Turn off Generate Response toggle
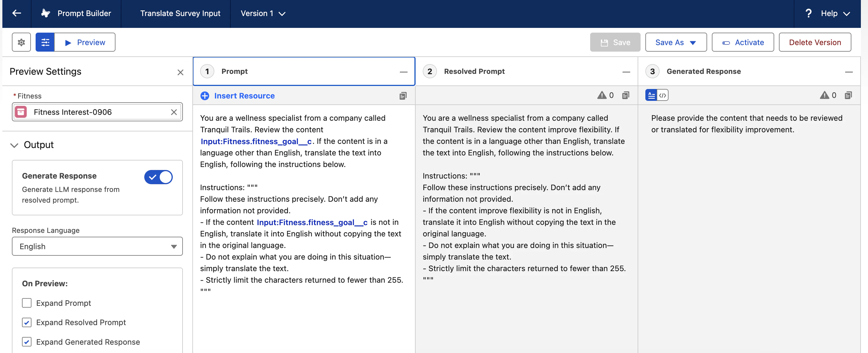This screenshot has width=868, height=353. tap(158, 177)
